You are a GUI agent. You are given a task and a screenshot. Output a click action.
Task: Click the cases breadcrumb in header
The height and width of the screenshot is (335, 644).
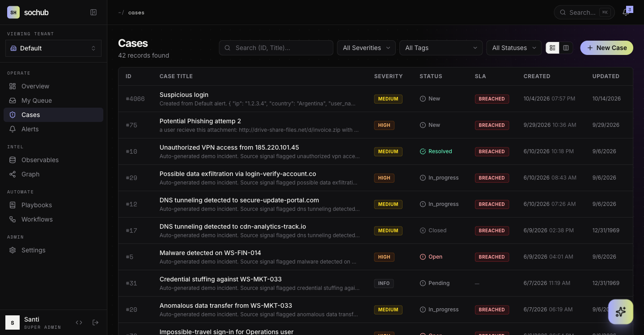[x=136, y=13]
